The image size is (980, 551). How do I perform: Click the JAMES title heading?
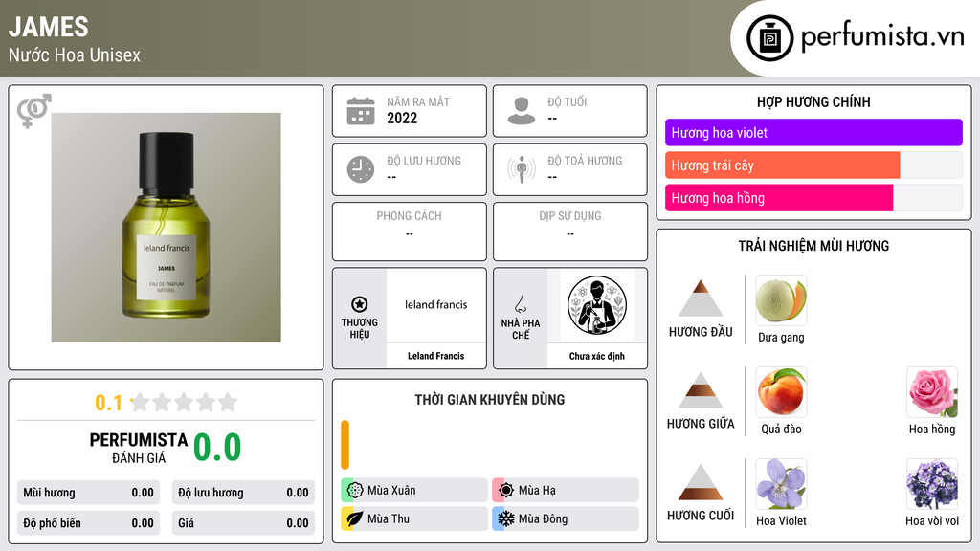coord(48,27)
